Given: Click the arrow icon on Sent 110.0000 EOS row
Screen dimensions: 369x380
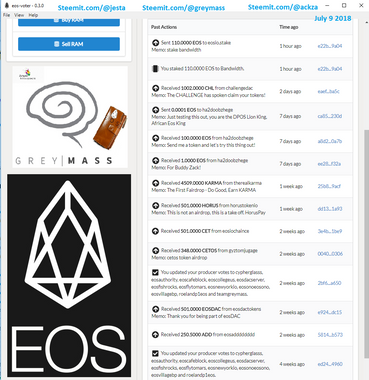Looking at the screenshot, I should coord(155,43).
